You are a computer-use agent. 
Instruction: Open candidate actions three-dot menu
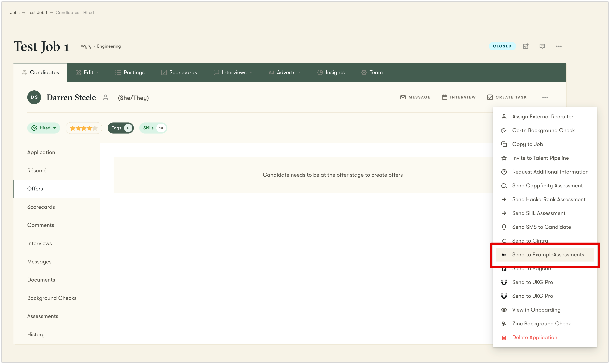545,97
